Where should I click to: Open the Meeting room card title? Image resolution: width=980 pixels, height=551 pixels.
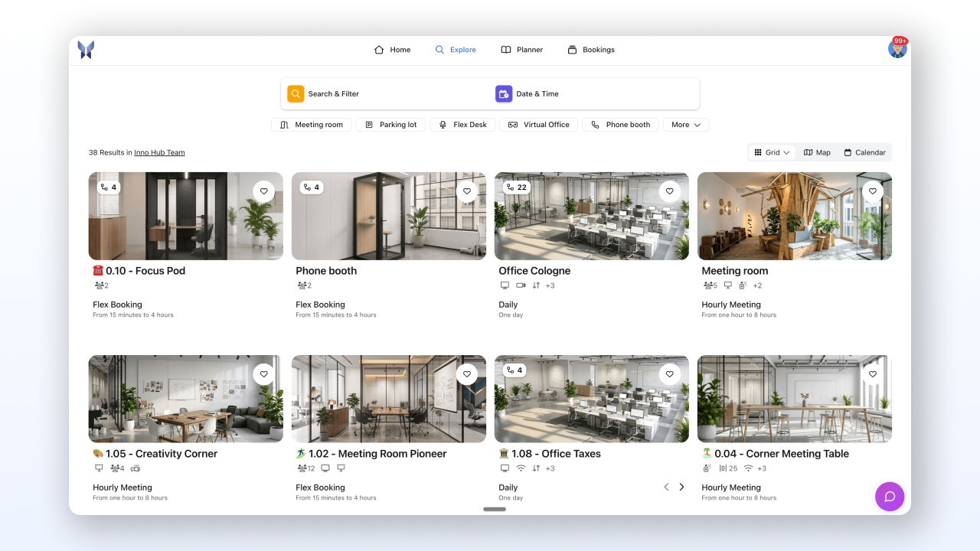[735, 271]
